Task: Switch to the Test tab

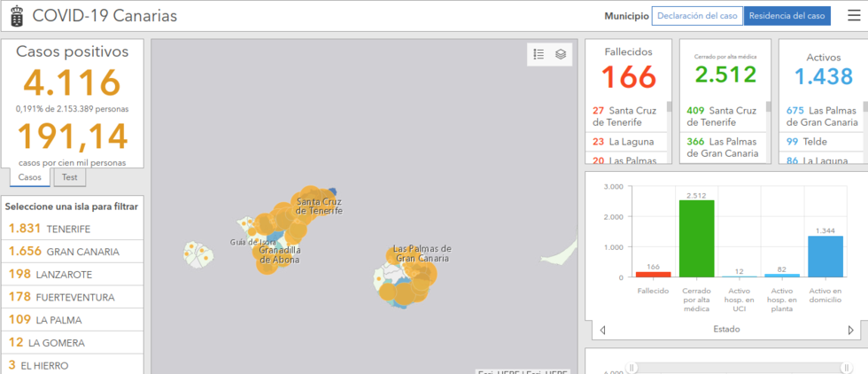Action: [68, 177]
